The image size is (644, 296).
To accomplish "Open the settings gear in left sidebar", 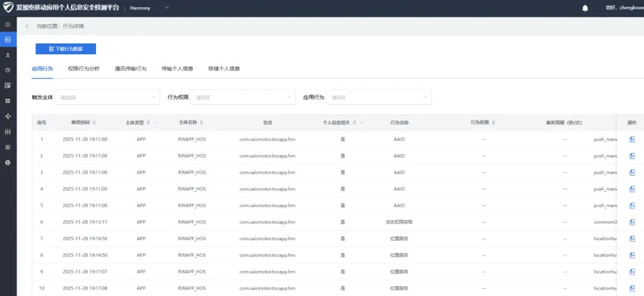I will point(8,163).
